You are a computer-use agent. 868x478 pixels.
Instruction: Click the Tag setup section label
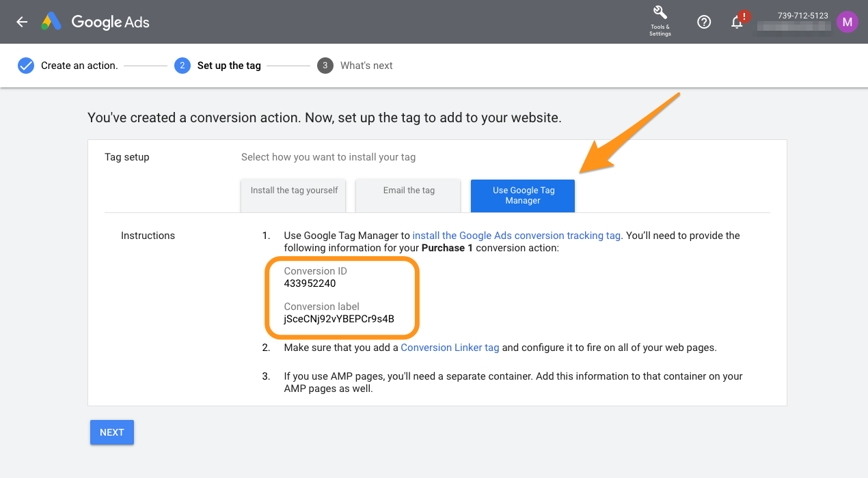point(127,157)
